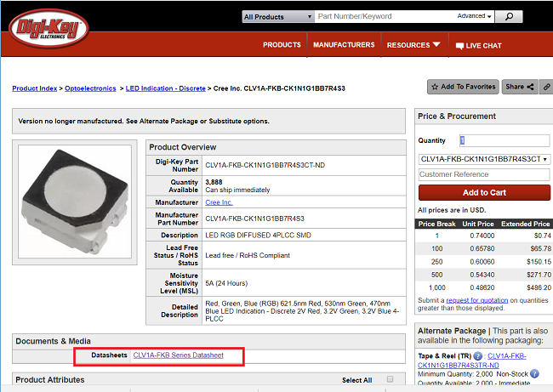
Task: Click the LED product photo thumbnail
Action: [x=75, y=202]
